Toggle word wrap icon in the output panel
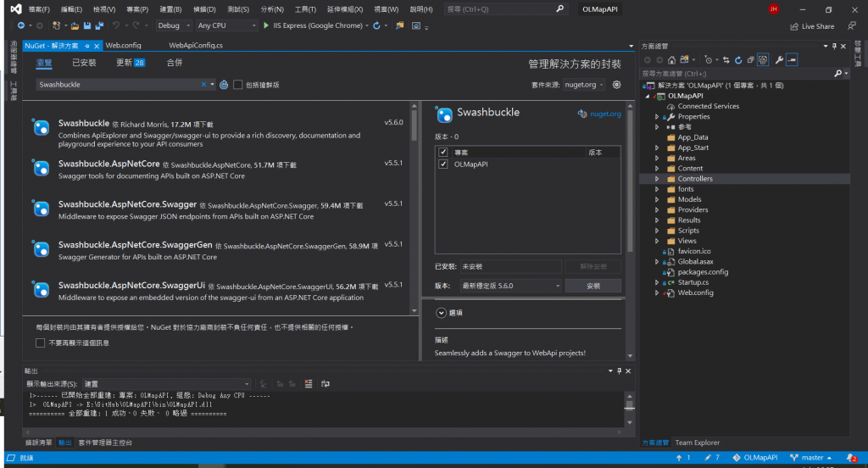Viewport: 868px width, 468px height. [x=325, y=384]
